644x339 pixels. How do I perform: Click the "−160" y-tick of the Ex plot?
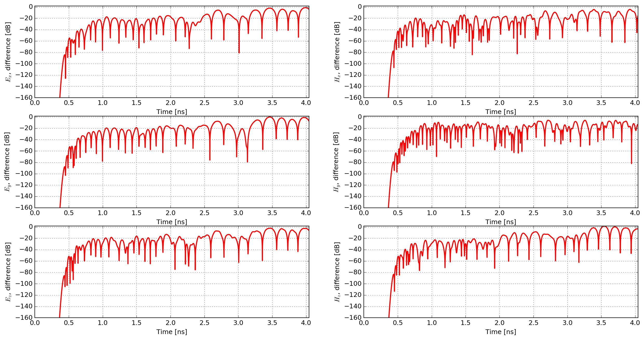(x=24, y=98)
